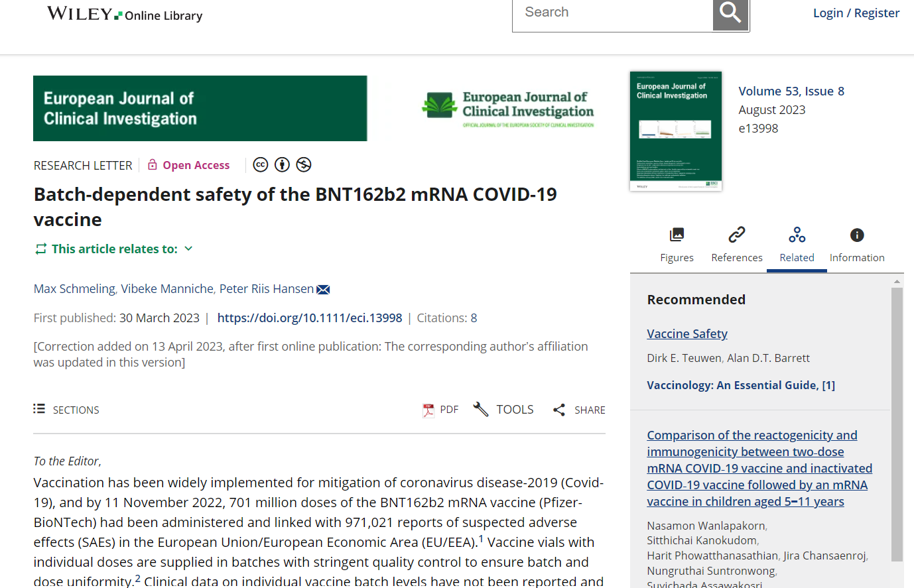This screenshot has width=914, height=588.
Task: Go to Wiley Online Library home logo
Action: pos(125,14)
